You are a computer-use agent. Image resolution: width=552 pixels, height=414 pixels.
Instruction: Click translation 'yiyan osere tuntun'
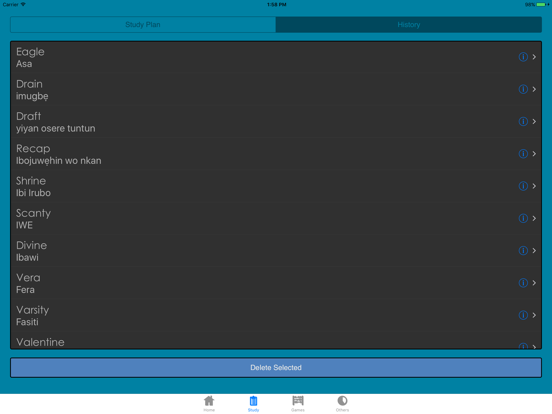pyautogui.click(x=56, y=129)
